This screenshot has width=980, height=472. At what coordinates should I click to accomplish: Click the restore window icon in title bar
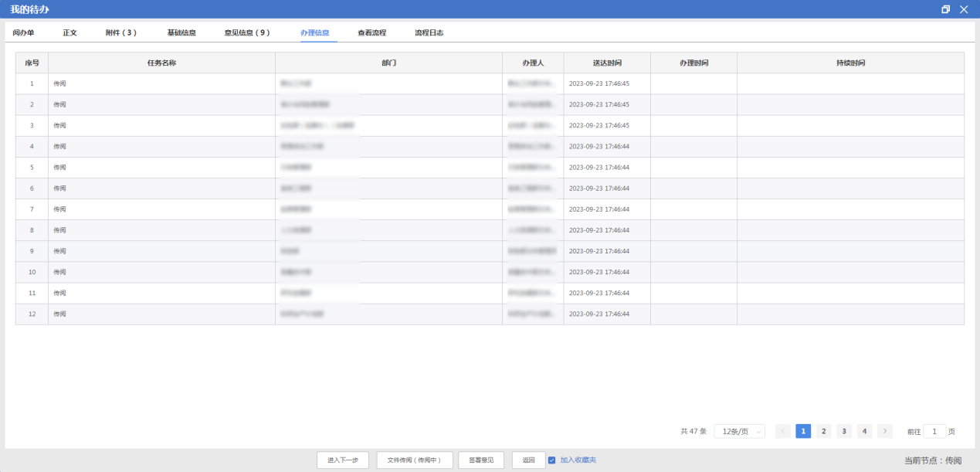tap(946, 9)
